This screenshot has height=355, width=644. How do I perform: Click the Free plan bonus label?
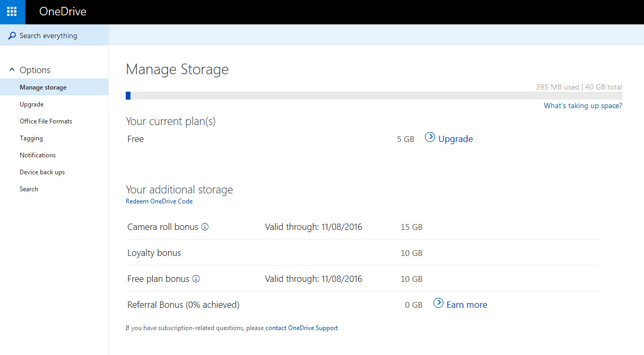click(158, 279)
